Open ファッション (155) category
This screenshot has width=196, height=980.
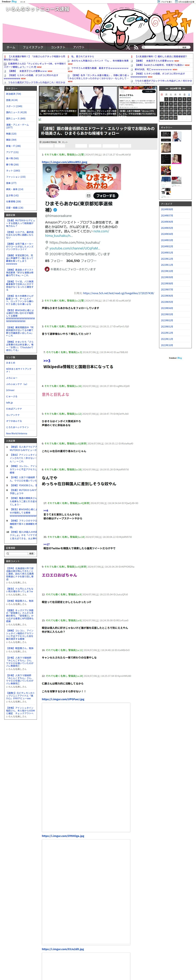pos(16,177)
